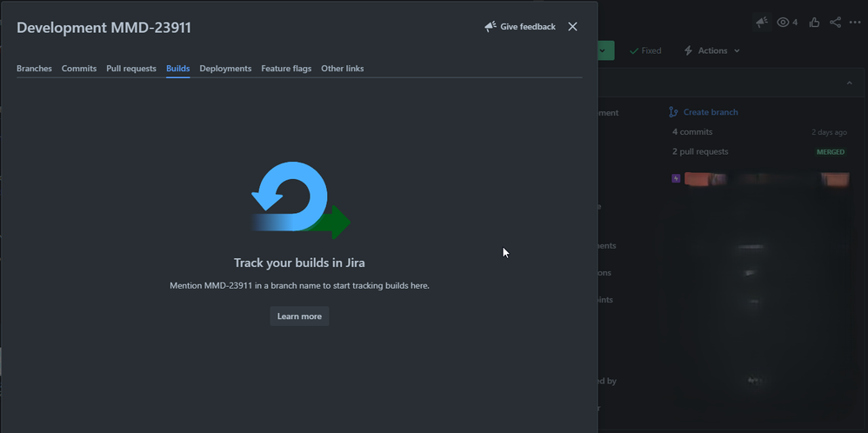Screen dimensions: 868x433
Task: Open the Commits tab
Action: (x=79, y=69)
